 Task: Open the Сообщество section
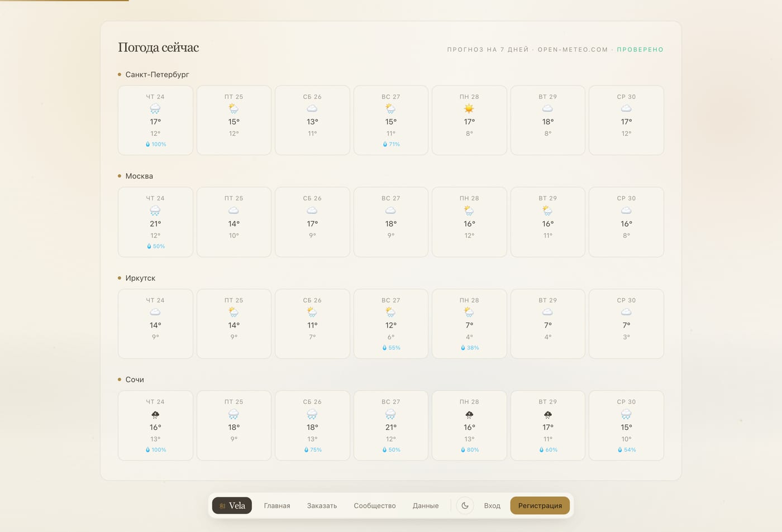pyautogui.click(x=375, y=506)
